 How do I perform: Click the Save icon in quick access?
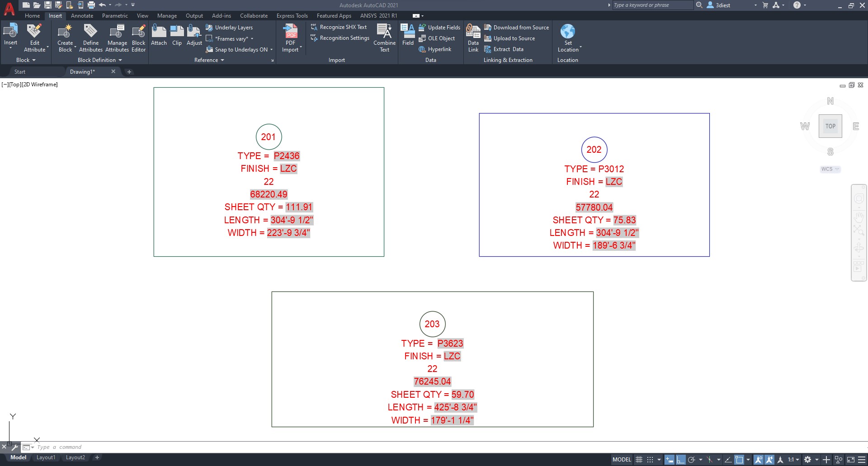[47, 5]
